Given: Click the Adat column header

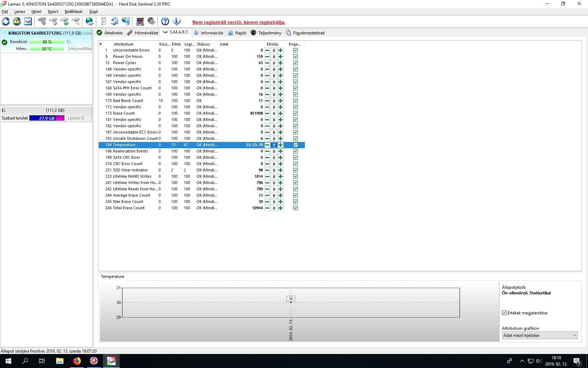Looking at the screenshot, I should 241,44.
